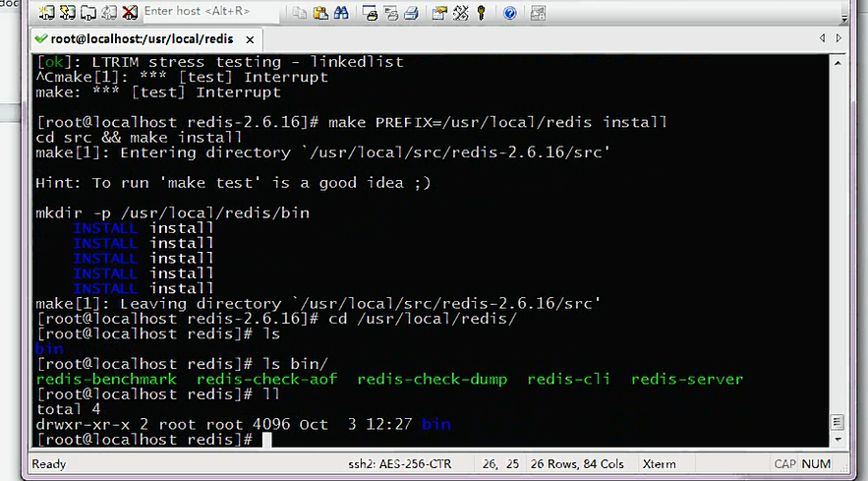Click the terminal scrollbar thumb
The image size is (868, 481).
pyautogui.click(x=837, y=422)
